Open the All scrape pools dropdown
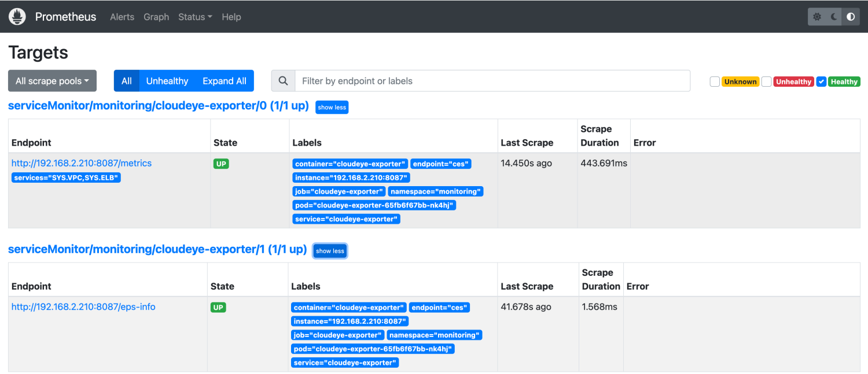Image resolution: width=868 pixels, height=374 pixels. tap(52, 81)
